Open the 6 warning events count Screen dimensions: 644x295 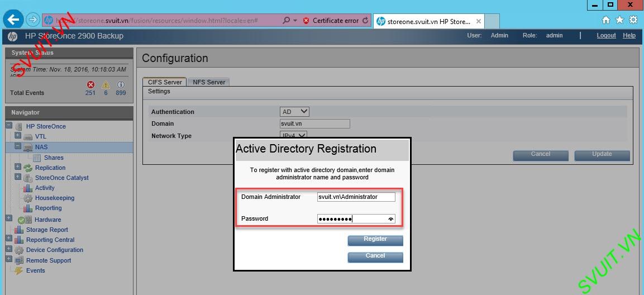[x=106, y=93]
